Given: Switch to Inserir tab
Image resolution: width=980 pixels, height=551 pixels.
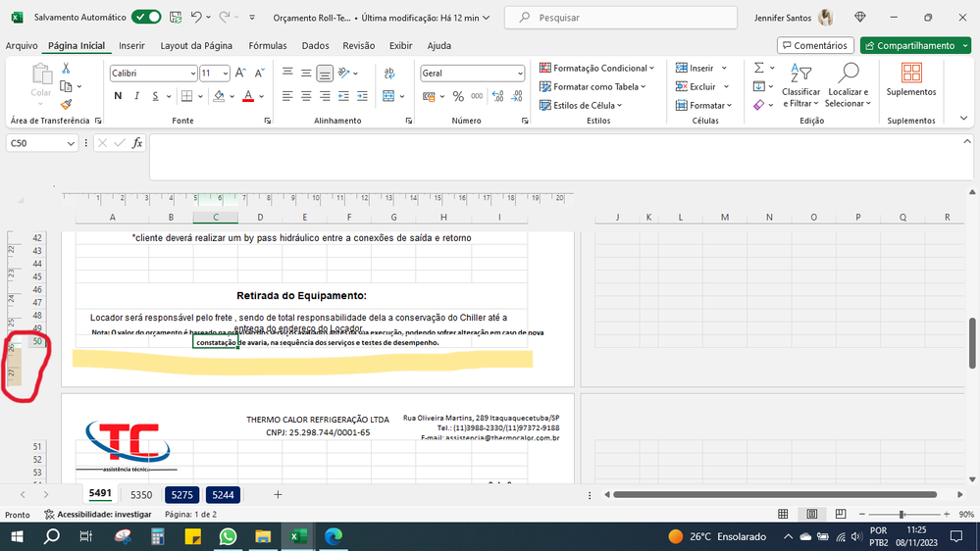Looking at the screenshot, I should [131, 46].
